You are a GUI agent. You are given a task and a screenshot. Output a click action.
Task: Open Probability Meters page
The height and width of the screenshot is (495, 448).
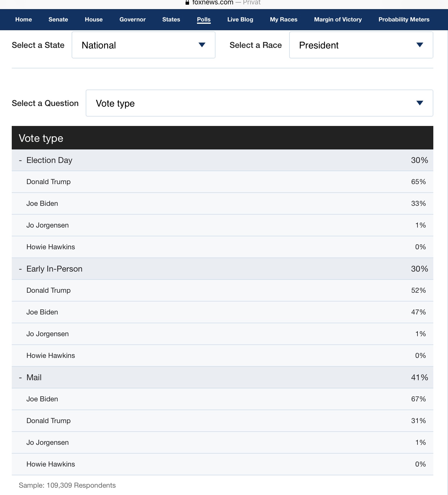(x=404, y=19)
